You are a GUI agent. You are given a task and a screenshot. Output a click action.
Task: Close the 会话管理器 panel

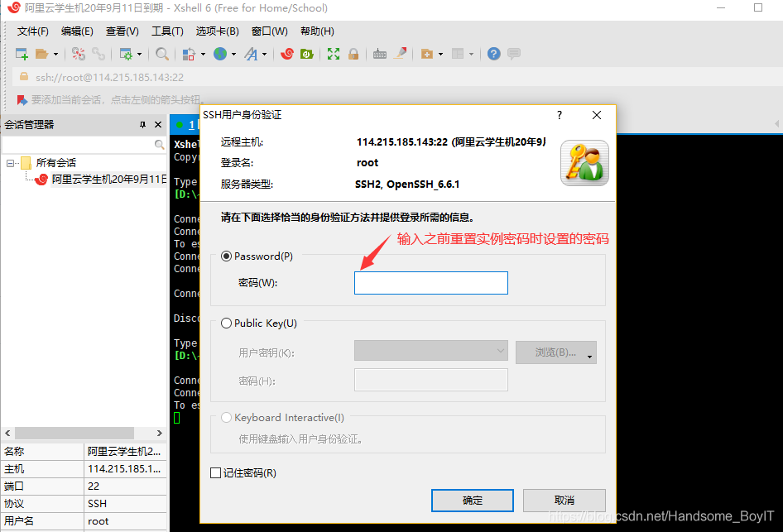[158, 125]
